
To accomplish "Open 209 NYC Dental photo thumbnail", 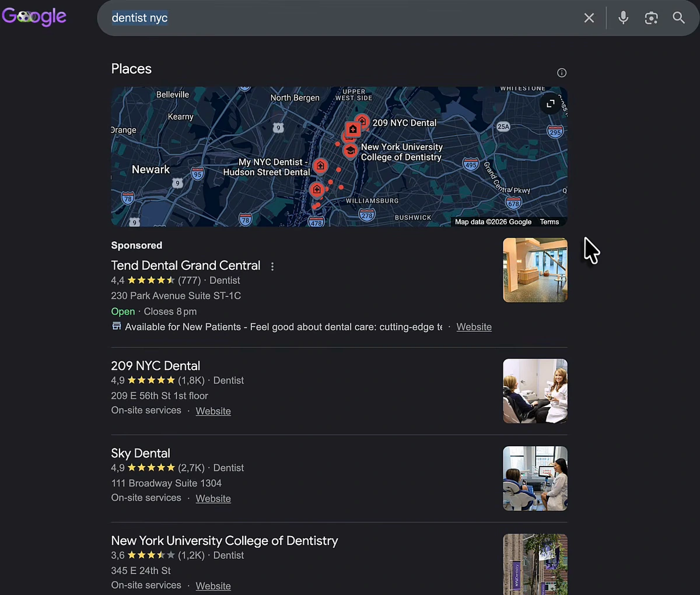I will point(535,391).
